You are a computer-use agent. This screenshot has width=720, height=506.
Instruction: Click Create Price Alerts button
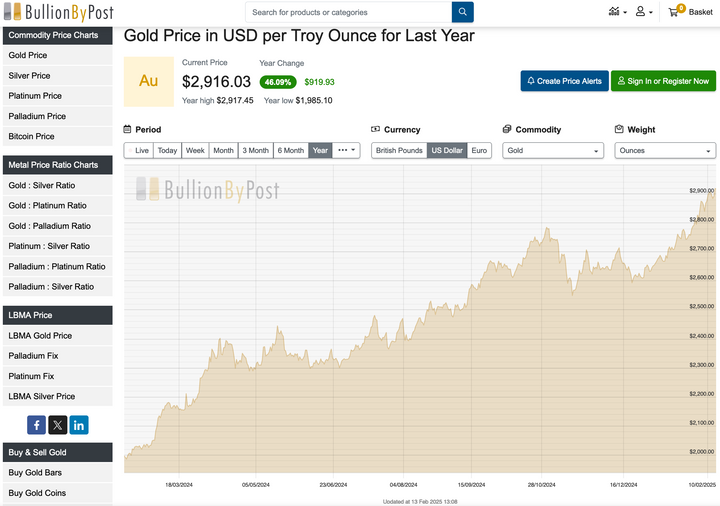pos(563,81)
